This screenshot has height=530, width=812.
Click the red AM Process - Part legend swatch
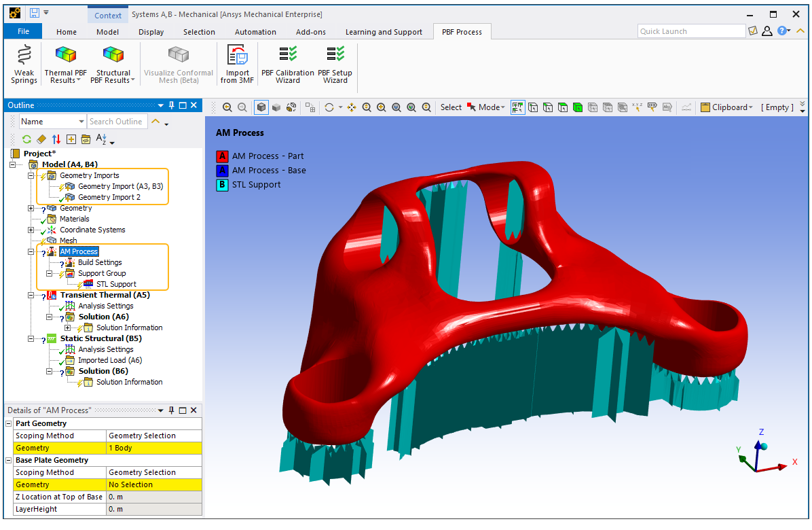click(x=222, y=156)
